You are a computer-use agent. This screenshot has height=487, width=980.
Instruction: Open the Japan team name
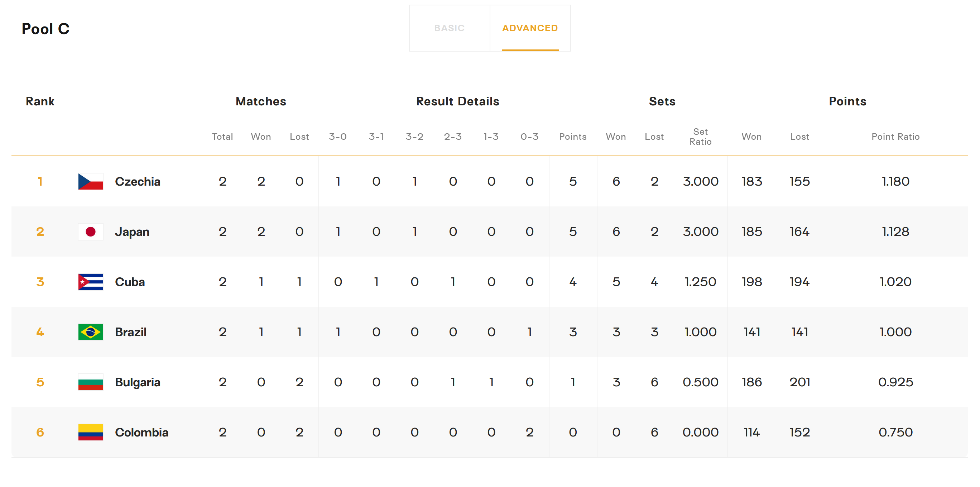132,232
